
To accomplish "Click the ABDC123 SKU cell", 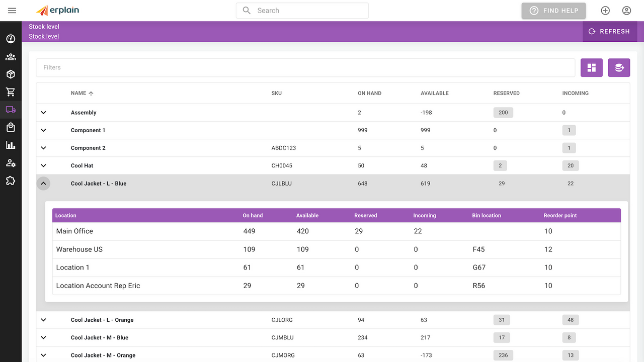I will (x=284, y=148).
